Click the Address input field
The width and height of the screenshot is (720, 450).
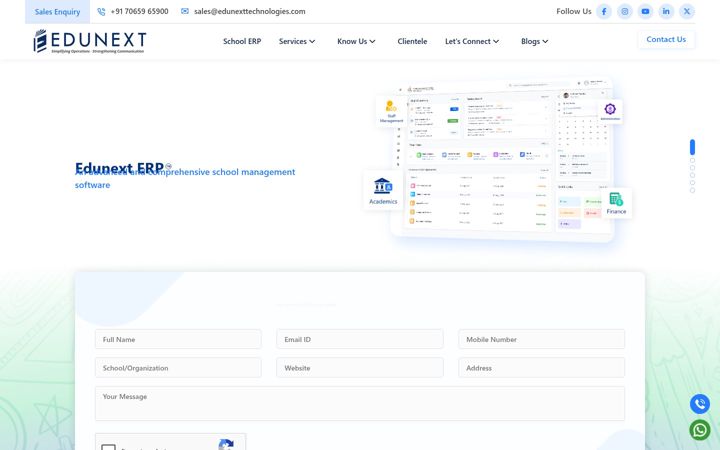click(541, 368)
